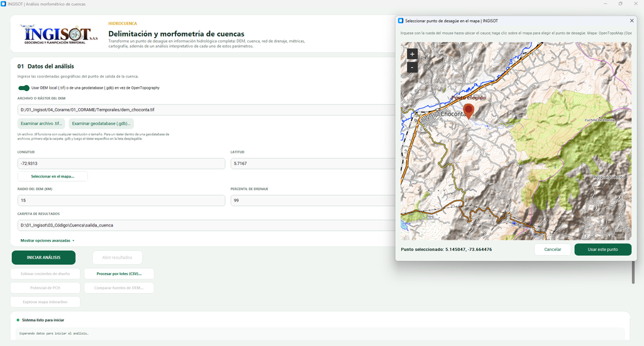Zoom in on the map with plus button

point(412,54)
